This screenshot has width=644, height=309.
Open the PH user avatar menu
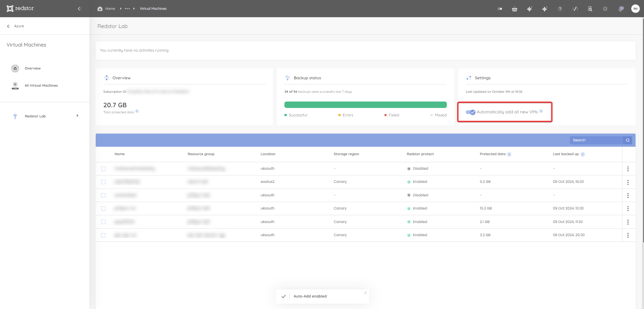(636, 9)
